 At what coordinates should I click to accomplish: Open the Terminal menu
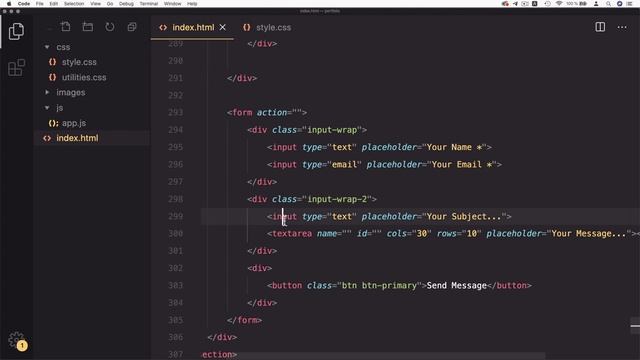point(149,4)
